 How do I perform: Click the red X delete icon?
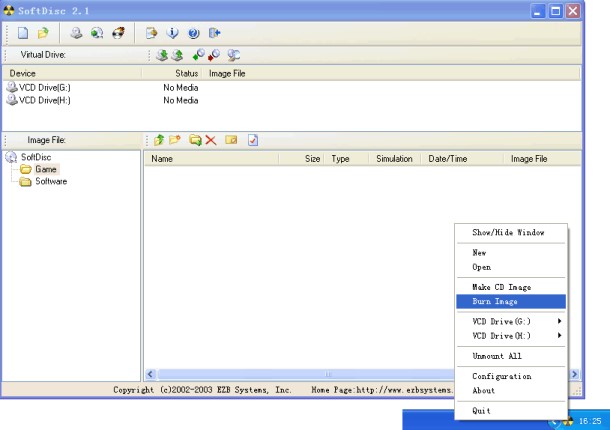(211, 140)
